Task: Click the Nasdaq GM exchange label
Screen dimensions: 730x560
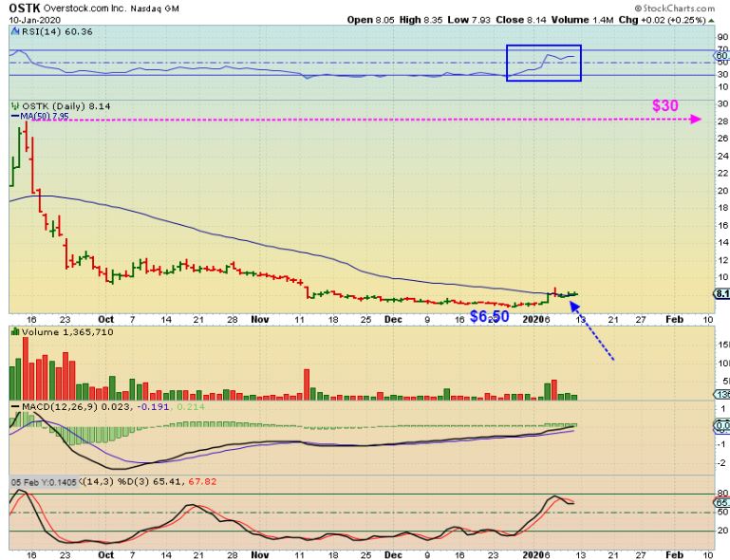Action: tap(155, 9)
